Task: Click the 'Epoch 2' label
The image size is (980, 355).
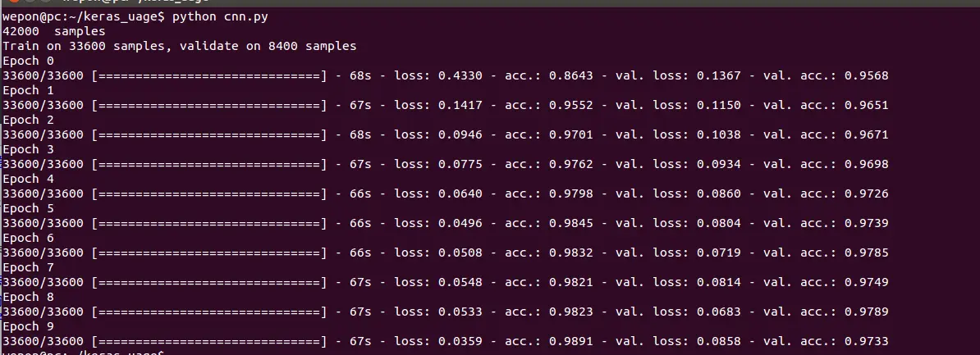Action: click(28, 120)
